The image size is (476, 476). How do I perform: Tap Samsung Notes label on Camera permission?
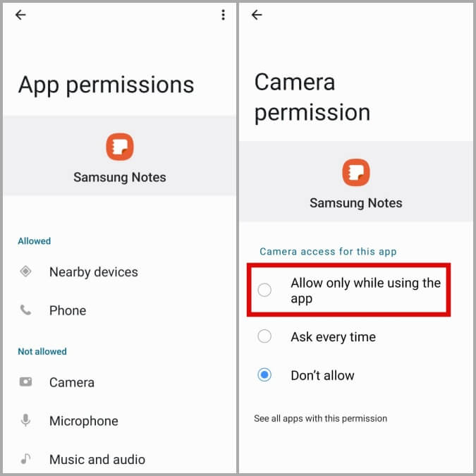[356, 203]
